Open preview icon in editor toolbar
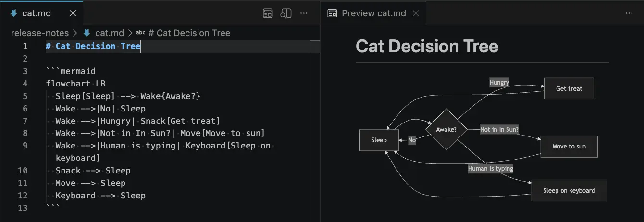The image size is (644, 222). [x=268, y=13]
